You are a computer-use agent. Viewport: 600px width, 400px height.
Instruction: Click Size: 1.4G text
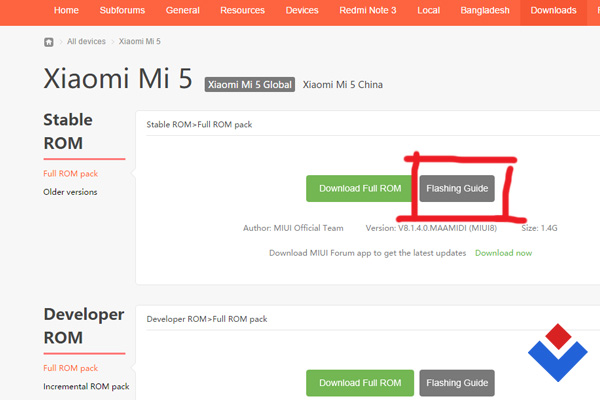point(539,228)
